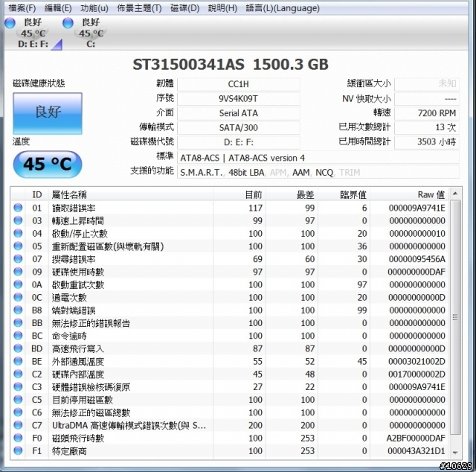Click the status dot for attribute BB
Image resolution: width=476 pixels, height=472 pixels.
click(18, 323)
